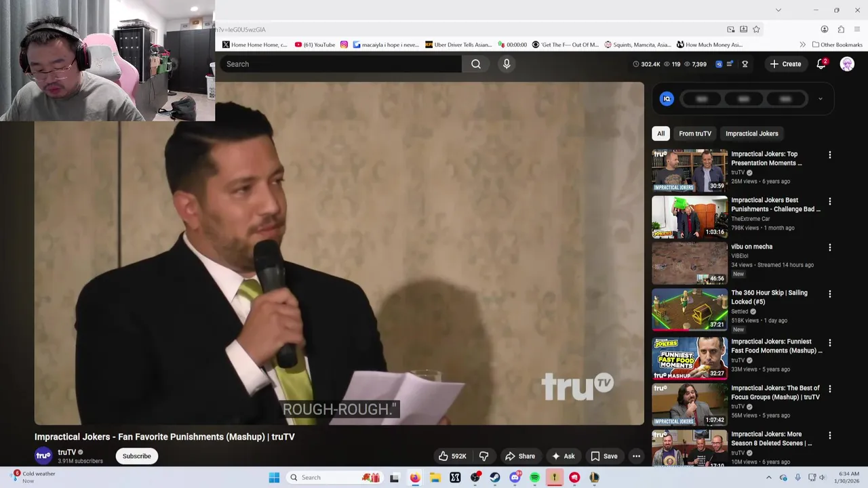Open the Instagram bookmark icon
Viewport: 868px width, 488px height.
coord(344,45)
